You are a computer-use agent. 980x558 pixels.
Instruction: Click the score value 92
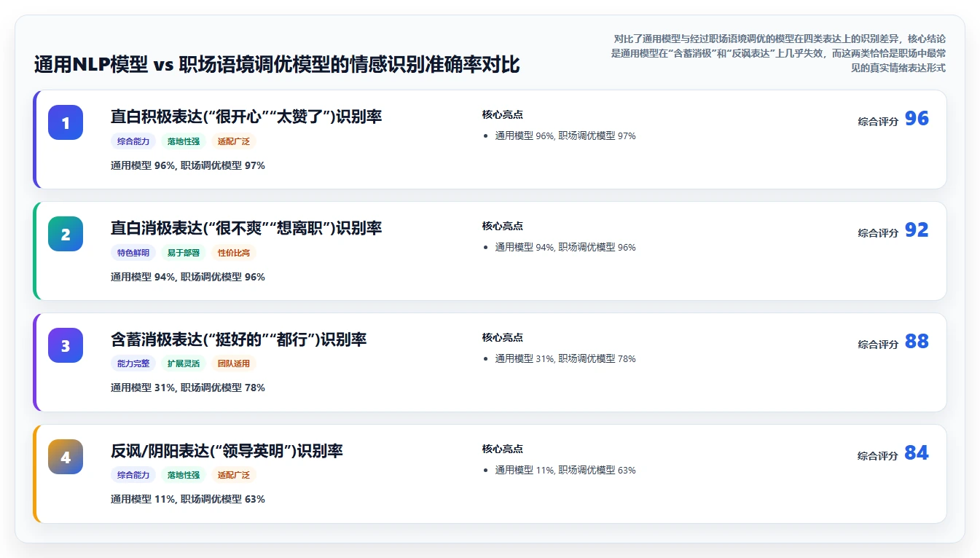tap(917, 230)
